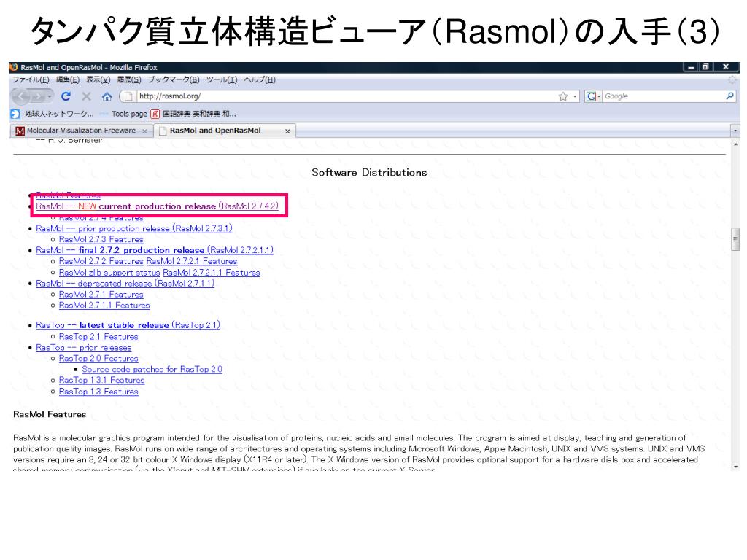The image size is (747, 560).
Task: Open the RasTop 1.3.1 Features link
Action: 101,381
